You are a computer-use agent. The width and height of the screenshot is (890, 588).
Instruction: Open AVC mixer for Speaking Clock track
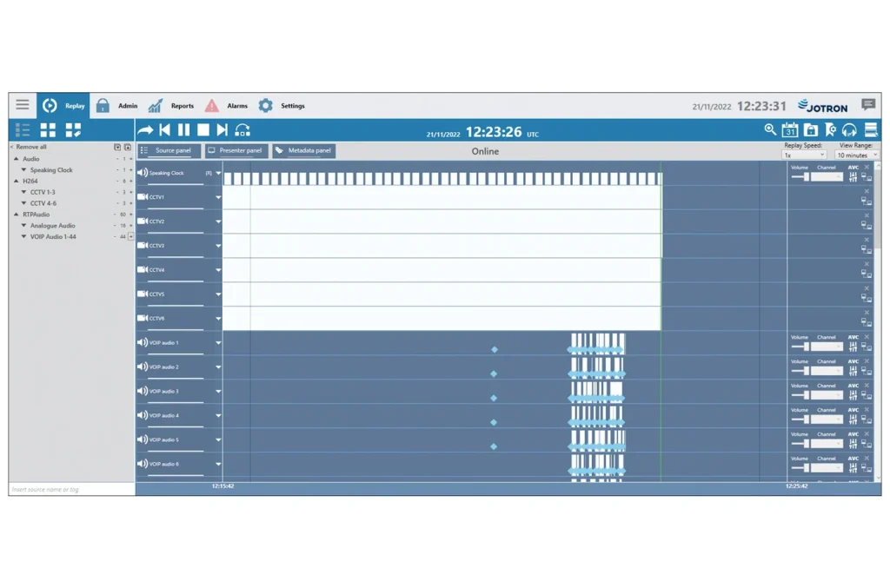[853, 177]
